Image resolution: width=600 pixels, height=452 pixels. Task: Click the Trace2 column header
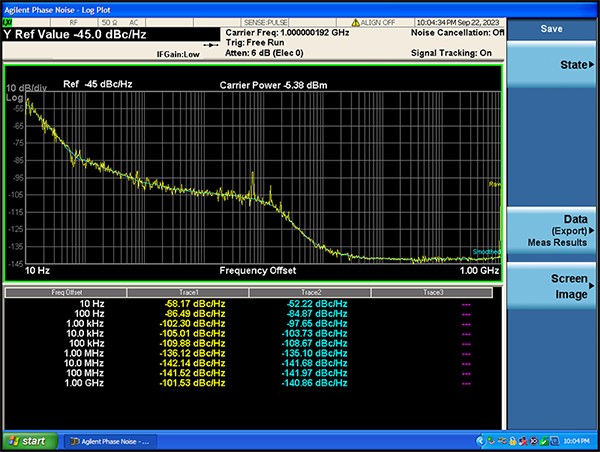pos(310,292)
